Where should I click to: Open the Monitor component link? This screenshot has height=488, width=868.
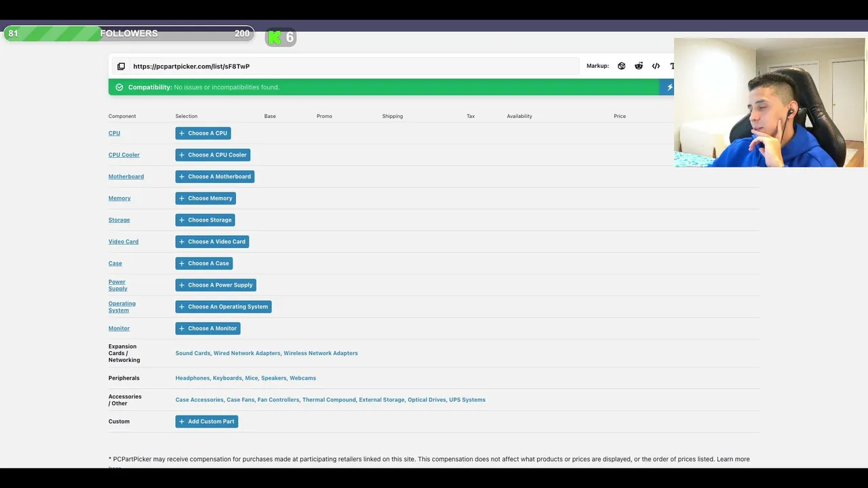tap(119, 328)
